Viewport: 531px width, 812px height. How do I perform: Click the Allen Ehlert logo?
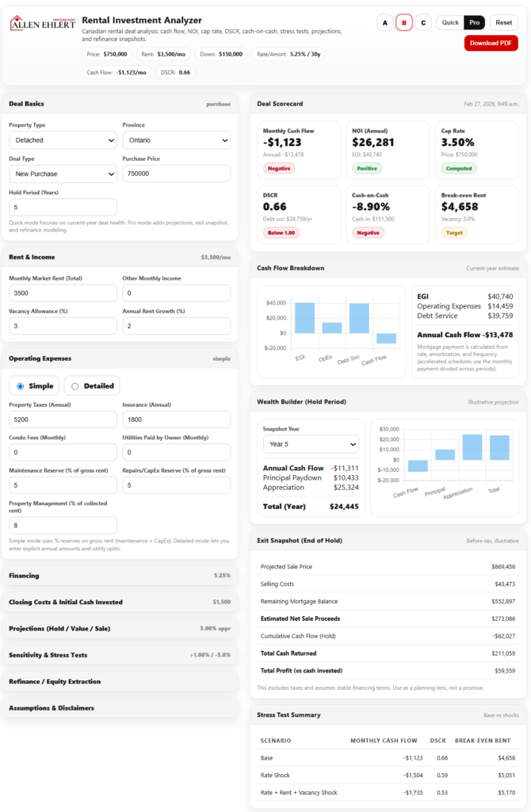[41, 24]
